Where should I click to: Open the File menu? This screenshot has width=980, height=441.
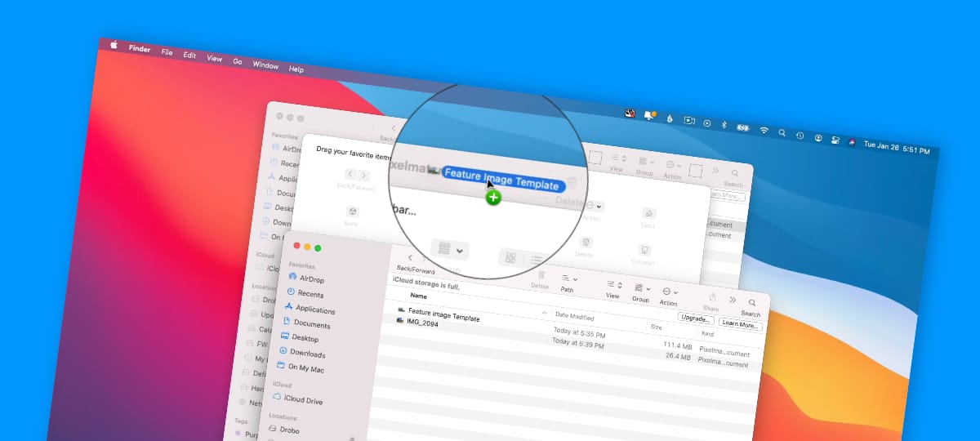[167, 51]
